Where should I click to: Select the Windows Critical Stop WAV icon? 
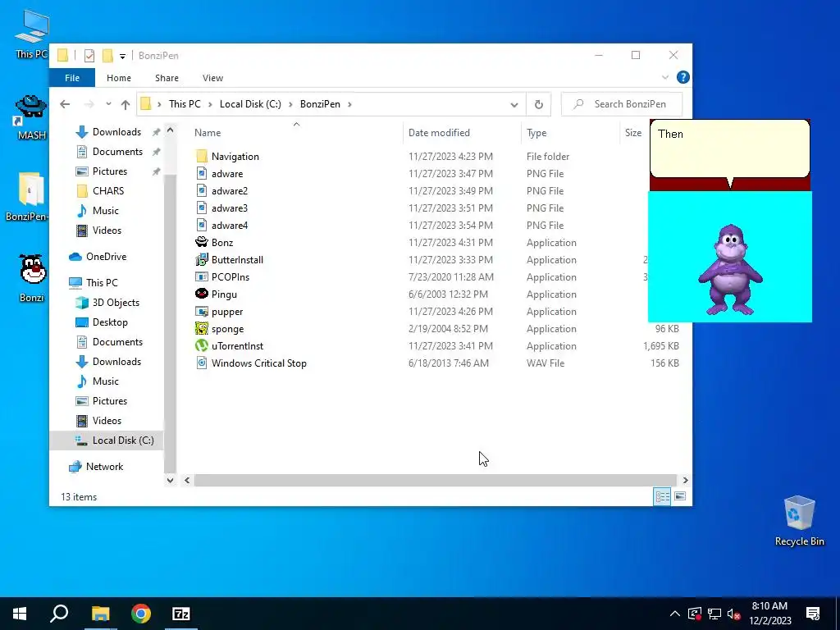coord(202,363)
